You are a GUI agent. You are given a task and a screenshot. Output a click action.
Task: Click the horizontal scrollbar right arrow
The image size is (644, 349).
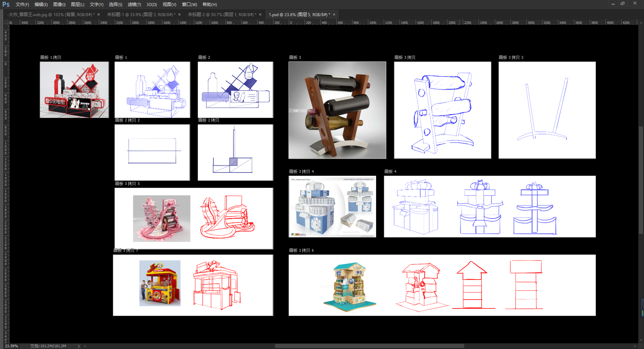click(x=635, y=346)
